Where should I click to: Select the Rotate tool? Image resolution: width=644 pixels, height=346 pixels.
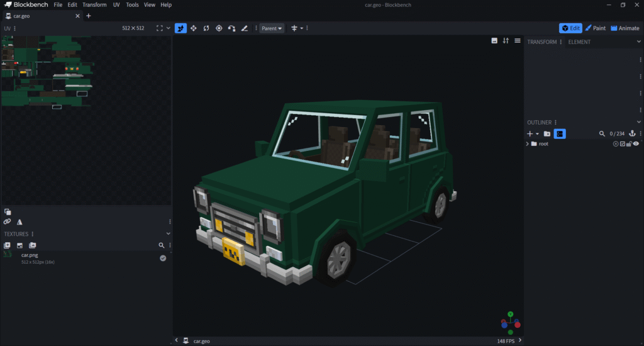(x=206, y=28)
